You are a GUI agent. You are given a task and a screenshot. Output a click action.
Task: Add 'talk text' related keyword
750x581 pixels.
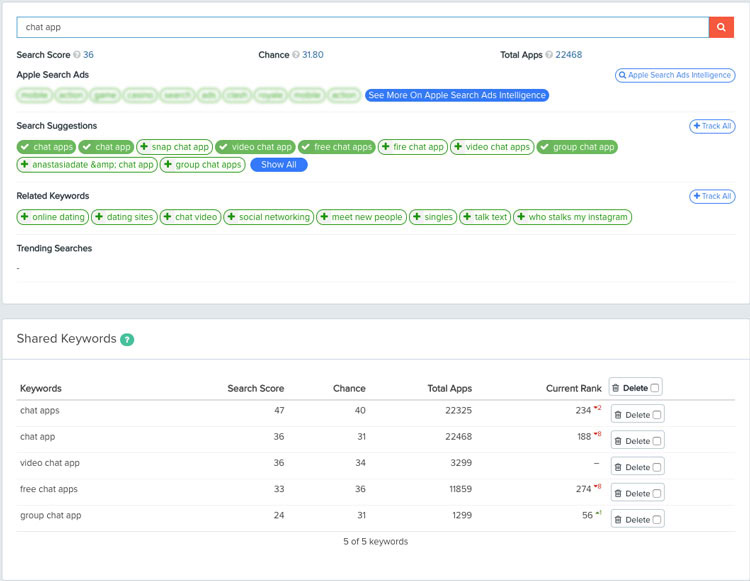click(485, 217)
